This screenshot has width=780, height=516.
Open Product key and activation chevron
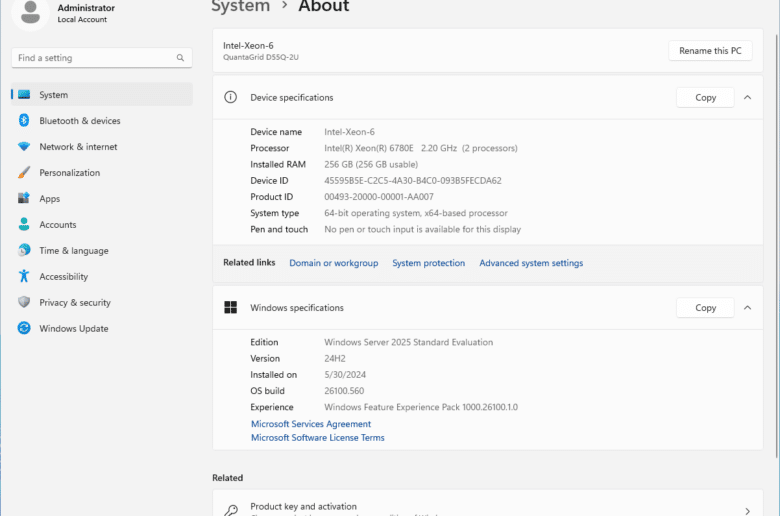748,511
